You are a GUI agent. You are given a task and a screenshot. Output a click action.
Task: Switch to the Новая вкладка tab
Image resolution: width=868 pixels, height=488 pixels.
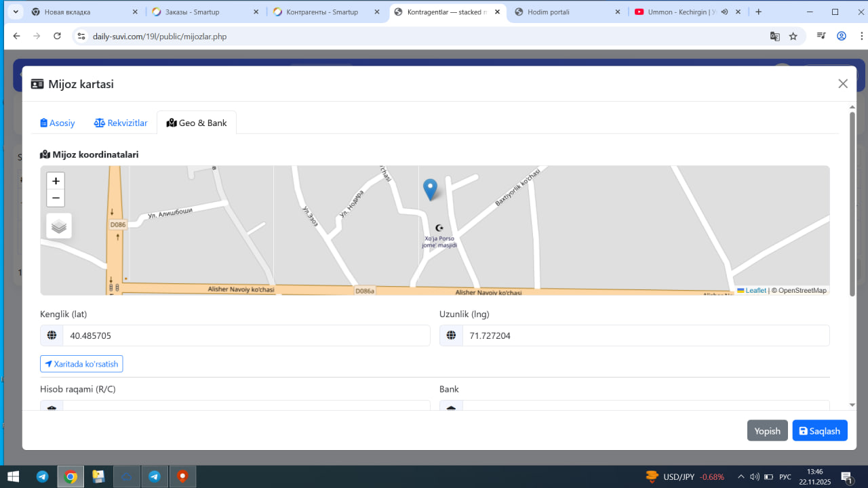pyautogui.click(x=85, y=12)
